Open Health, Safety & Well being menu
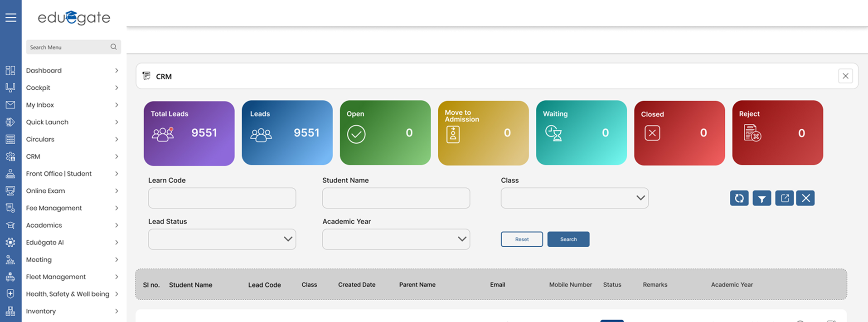Image resolution: width=868 pixels, height=322 pixels. (x=68, y=294)
